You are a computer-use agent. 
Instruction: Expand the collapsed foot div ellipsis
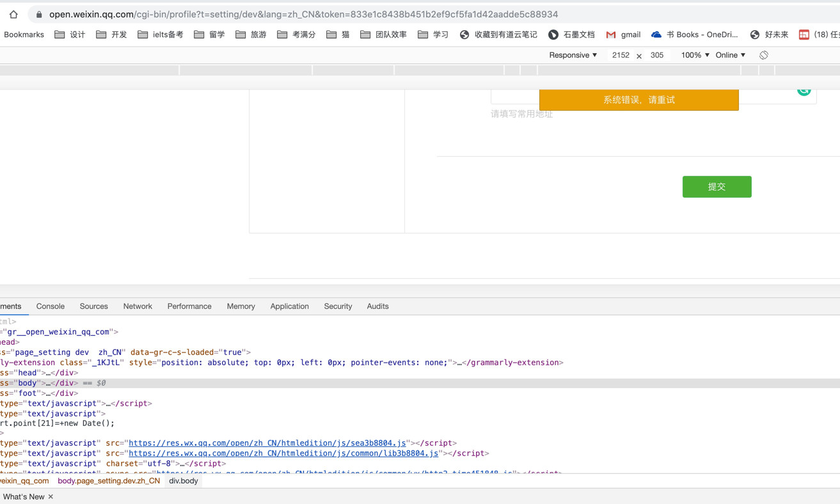49,393
